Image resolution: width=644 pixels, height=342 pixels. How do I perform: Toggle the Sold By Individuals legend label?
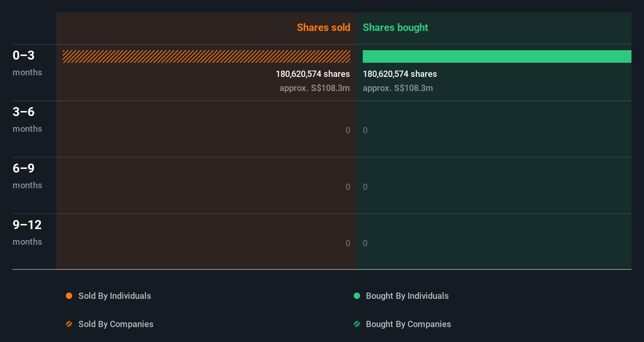coord(115,296)
